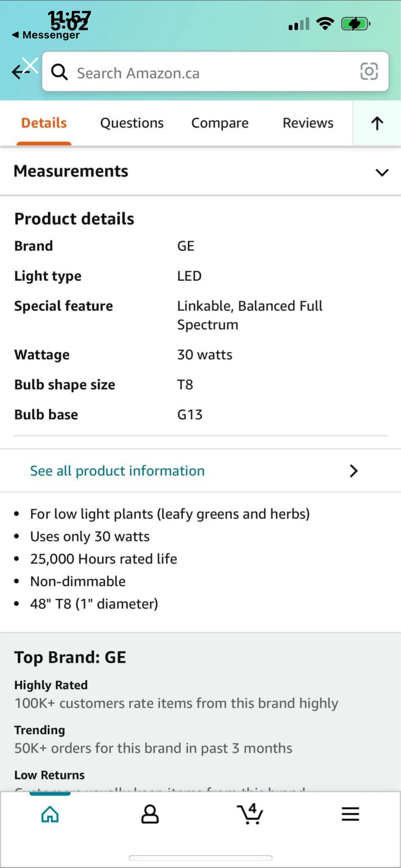The image size is (401, 868).
Task: Open camera visual search in search bar
Action: pos(369,72)
